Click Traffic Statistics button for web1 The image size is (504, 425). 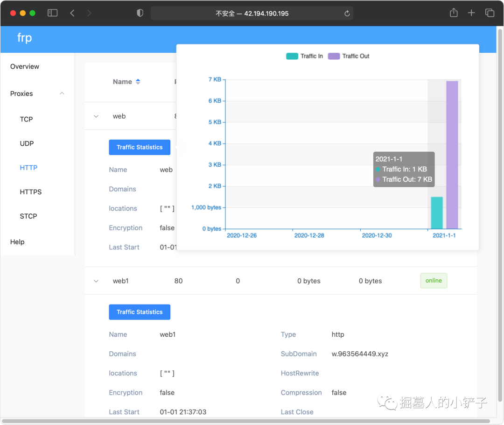coord(140,312)
